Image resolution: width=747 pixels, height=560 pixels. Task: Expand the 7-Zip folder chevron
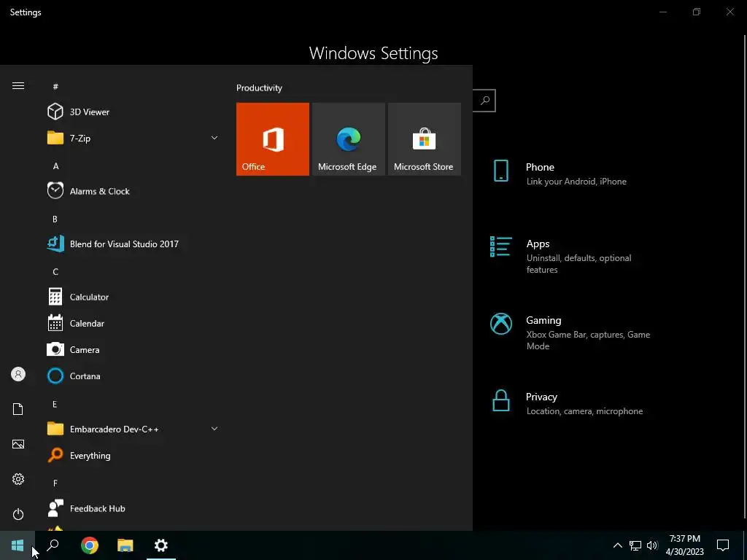pyautogui.click(x=214, y=138)
